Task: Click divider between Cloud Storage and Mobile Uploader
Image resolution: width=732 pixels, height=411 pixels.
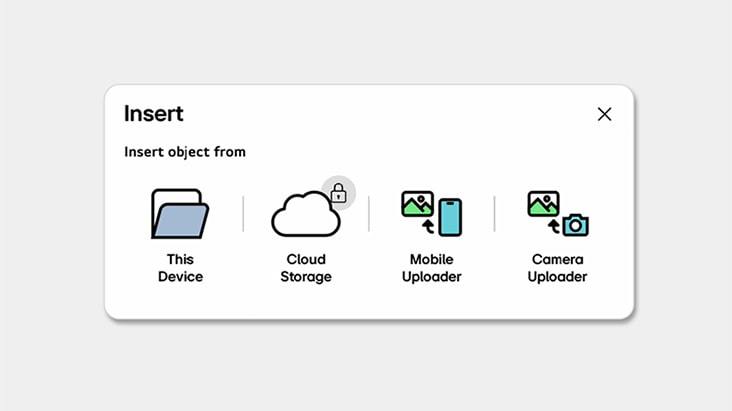Action: click(369, 214)
